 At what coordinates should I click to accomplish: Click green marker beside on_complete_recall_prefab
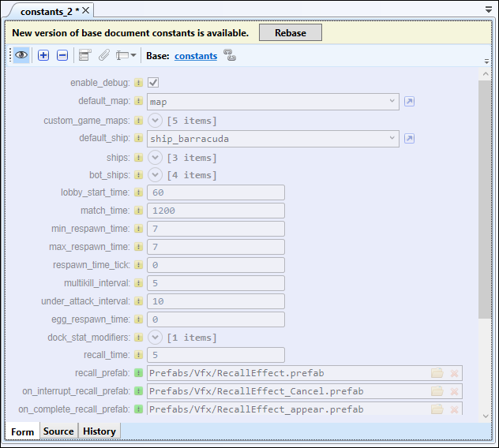(x=138, y=409)
